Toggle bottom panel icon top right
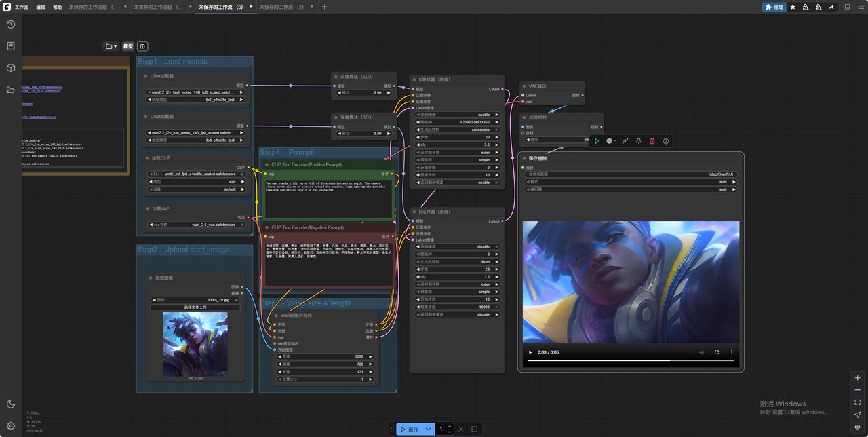This screenshot has height=437, width=868. (847, 7)
